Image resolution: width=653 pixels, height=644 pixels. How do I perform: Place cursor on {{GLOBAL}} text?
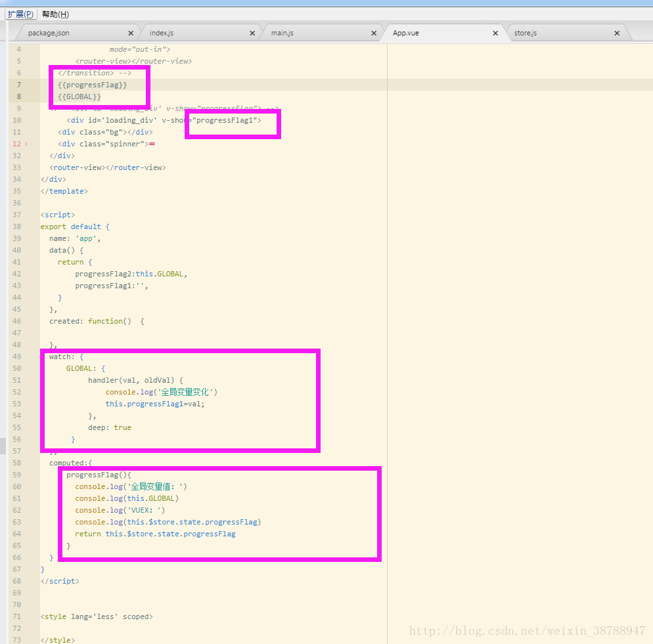pos(79,97)
